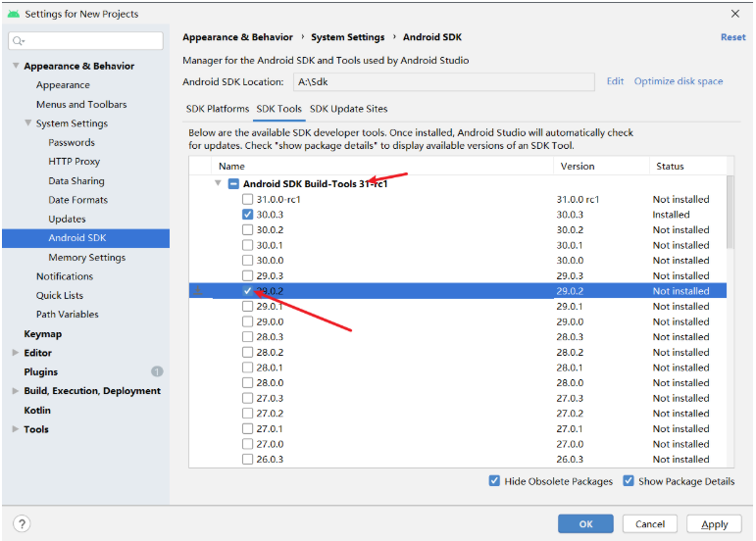This screenshot has height=541, width=756.
Task: Open Menus and Toolbars settings
Action: [x=81, y=105]
